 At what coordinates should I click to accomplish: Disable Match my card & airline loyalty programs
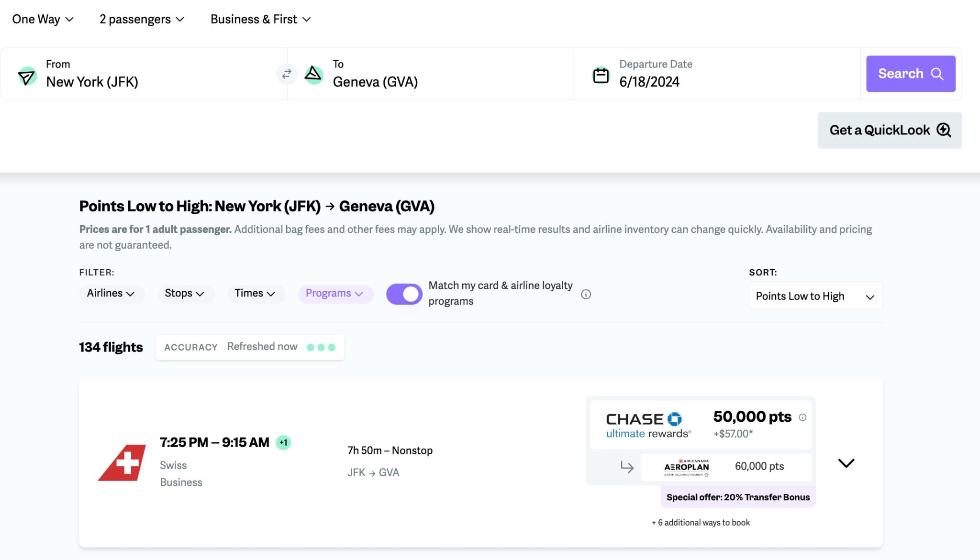click(404, 294)
